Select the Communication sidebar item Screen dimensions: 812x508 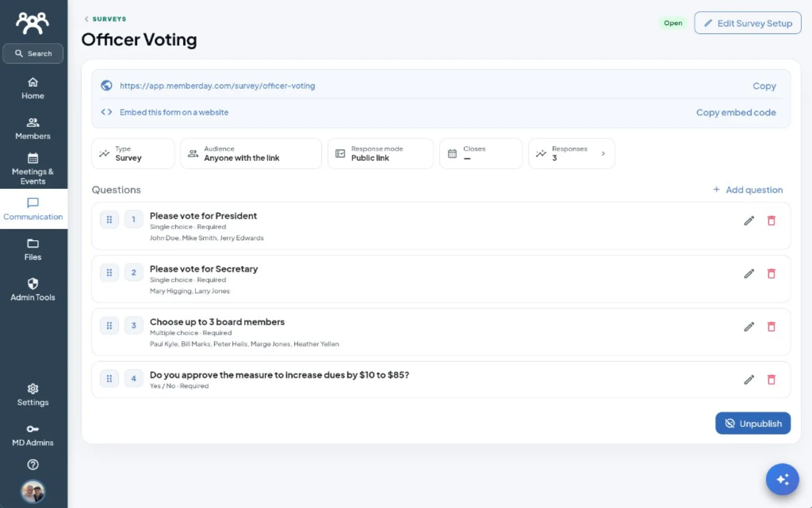pos(33,209)
